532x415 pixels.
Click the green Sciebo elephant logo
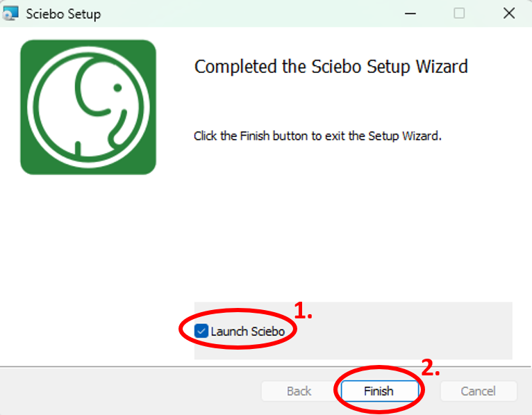click(x=88, y=107)
